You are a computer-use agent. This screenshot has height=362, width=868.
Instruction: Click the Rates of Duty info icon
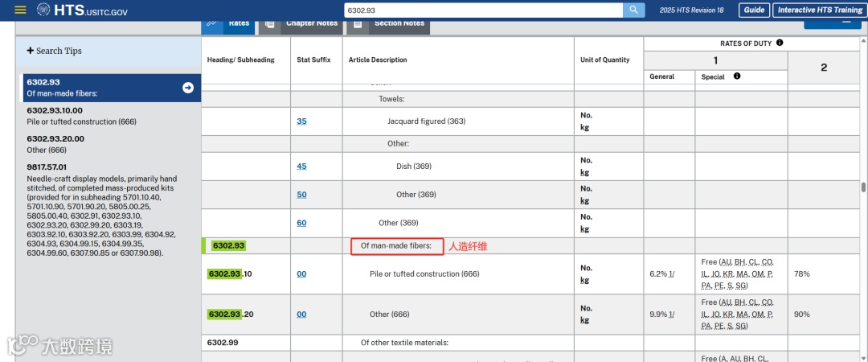click(780, 43)
